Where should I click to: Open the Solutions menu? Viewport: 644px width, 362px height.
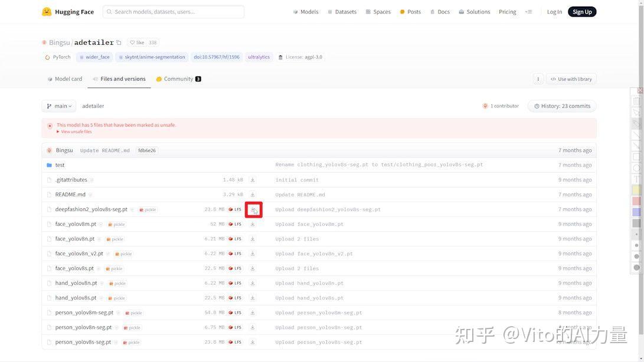click(x=475, y=12)
